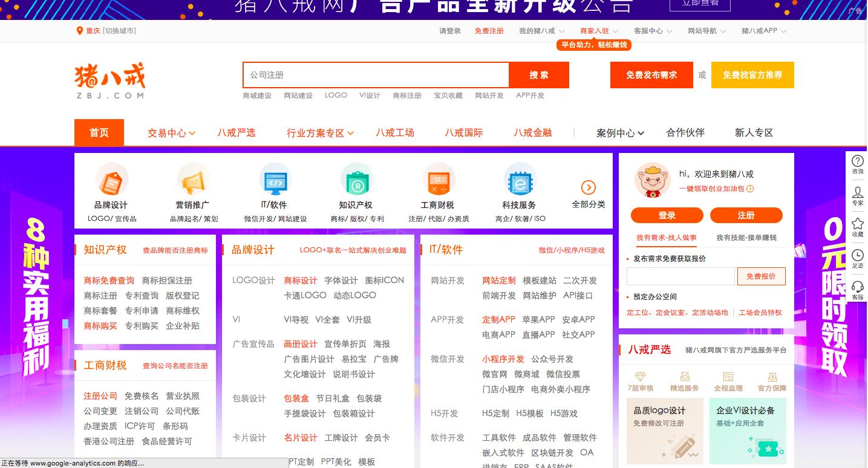Click the 注册公司 link
Image resolution: width=868 pixels, height=468 pixels.
(100, 396)
